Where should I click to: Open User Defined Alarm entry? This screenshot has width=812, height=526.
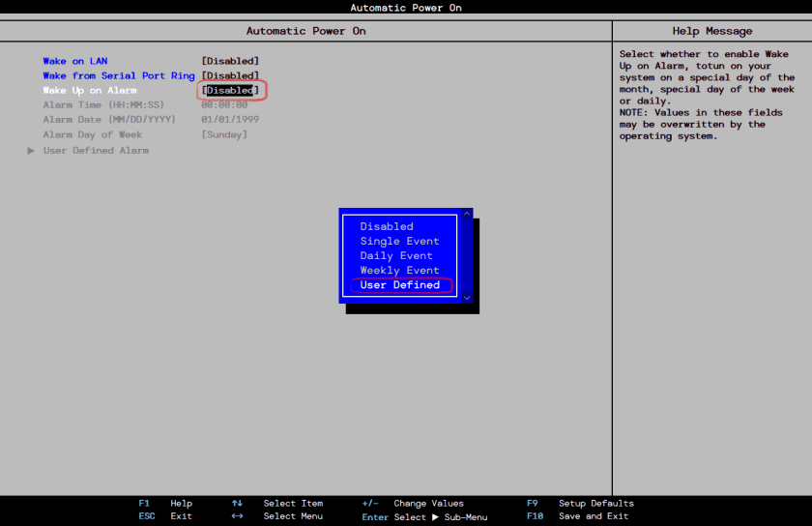pos(96,150)
